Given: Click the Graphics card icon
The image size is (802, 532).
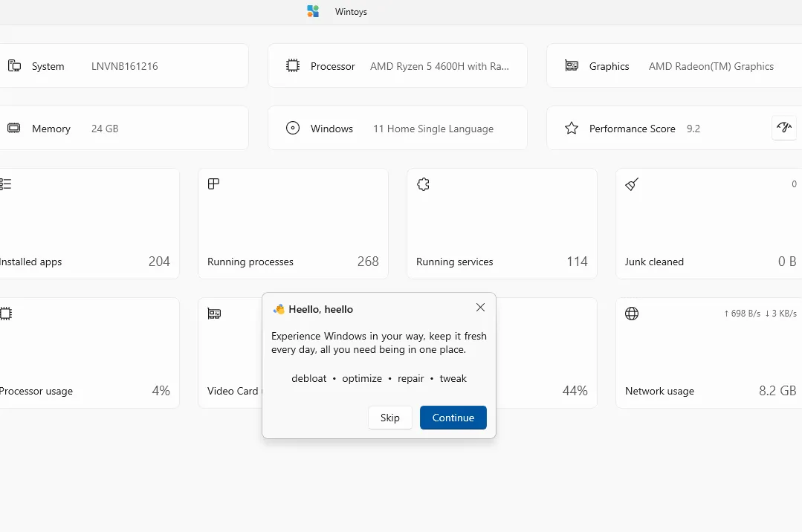Looking at the screenshot, I should [572, 66].
